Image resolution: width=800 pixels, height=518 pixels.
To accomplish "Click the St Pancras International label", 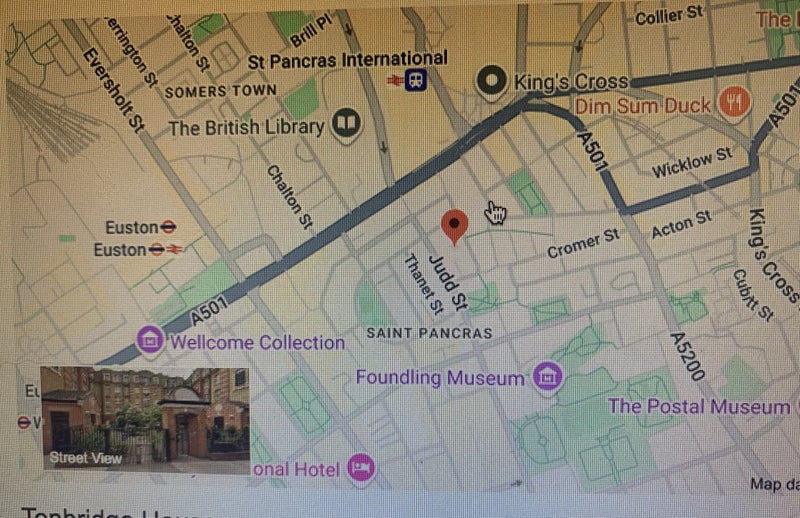I will click(347, 60).
